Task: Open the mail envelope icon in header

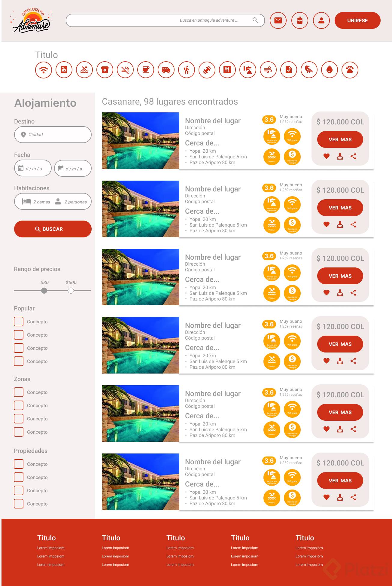Action: (x=278, y=20)
